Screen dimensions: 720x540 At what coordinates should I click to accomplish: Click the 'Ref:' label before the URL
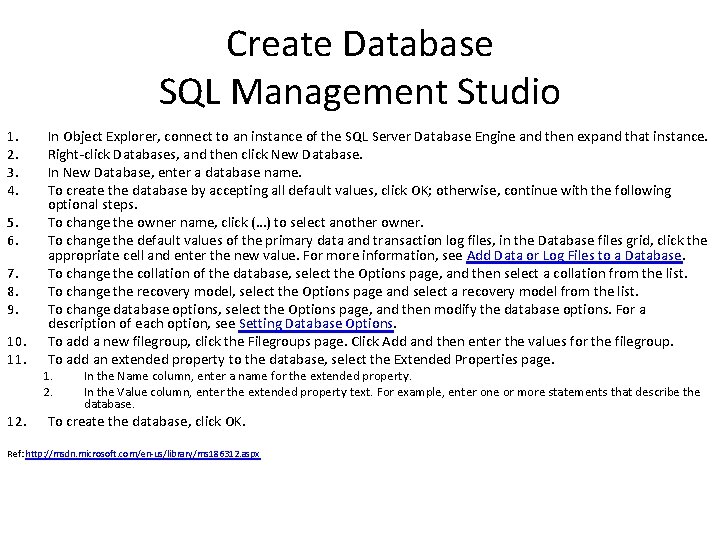[x=16, y=454]
